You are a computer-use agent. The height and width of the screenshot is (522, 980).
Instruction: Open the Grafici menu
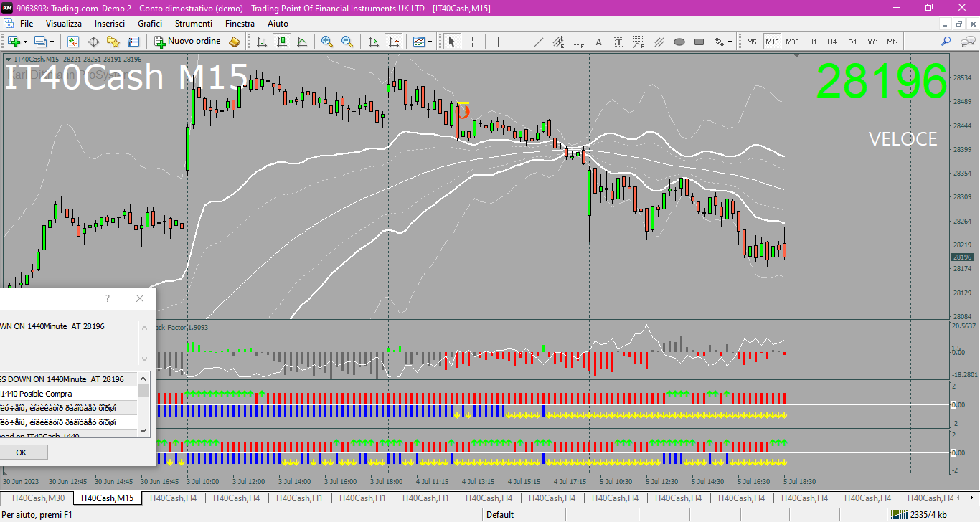(x=150, y=24)
